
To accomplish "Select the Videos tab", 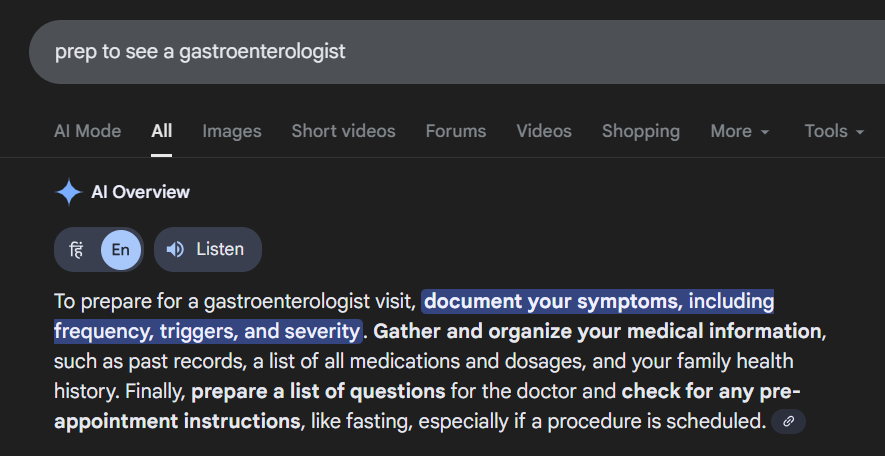I will (544, 131).
